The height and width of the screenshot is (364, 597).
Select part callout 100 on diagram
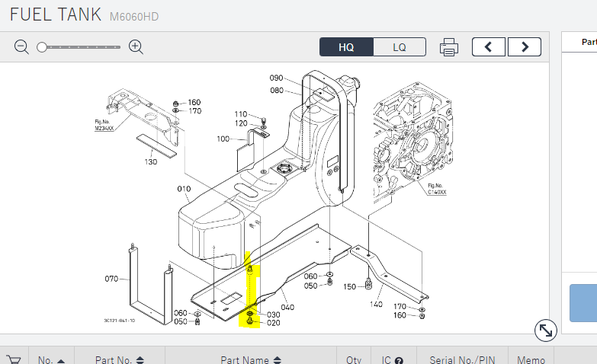pos(223,139)
